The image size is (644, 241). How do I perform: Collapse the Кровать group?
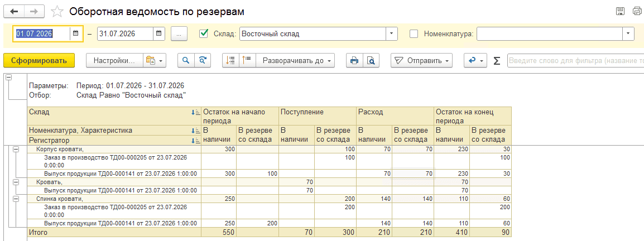click(16, 181)
